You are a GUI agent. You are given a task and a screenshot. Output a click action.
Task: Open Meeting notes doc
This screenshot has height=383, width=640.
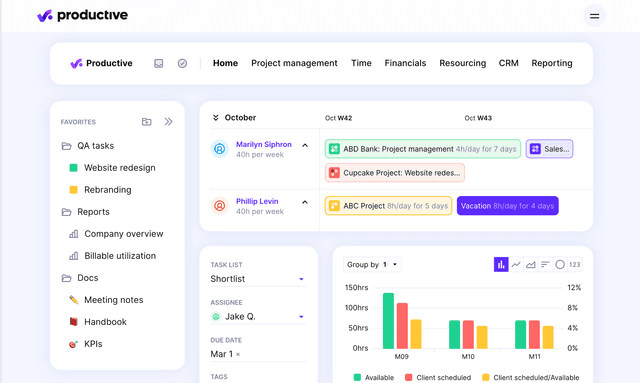pos(113,300)
